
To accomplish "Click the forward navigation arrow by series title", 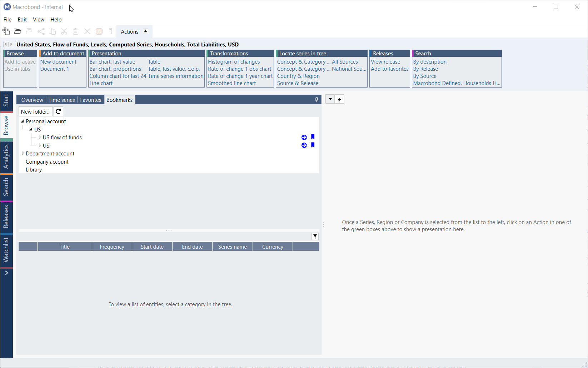I will 11,44.
